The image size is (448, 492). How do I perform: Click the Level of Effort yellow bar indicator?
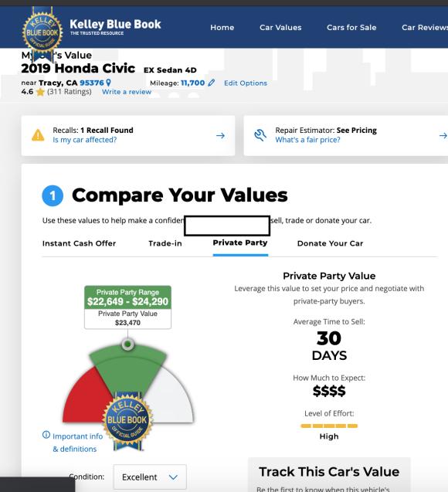pos(329,426)
